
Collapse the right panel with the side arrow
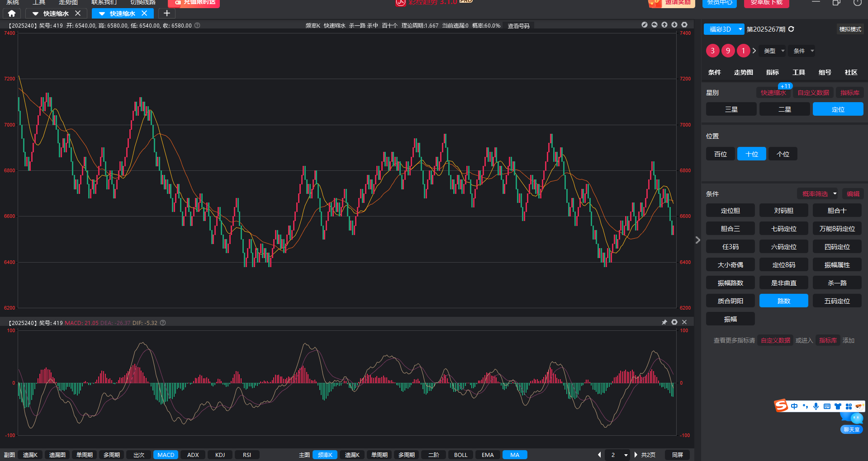tap(697, 240)
